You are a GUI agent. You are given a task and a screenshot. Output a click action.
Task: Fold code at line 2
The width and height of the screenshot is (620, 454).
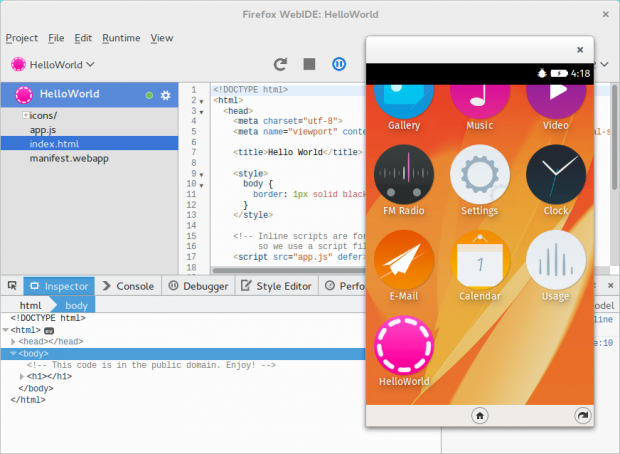(201, 102)
